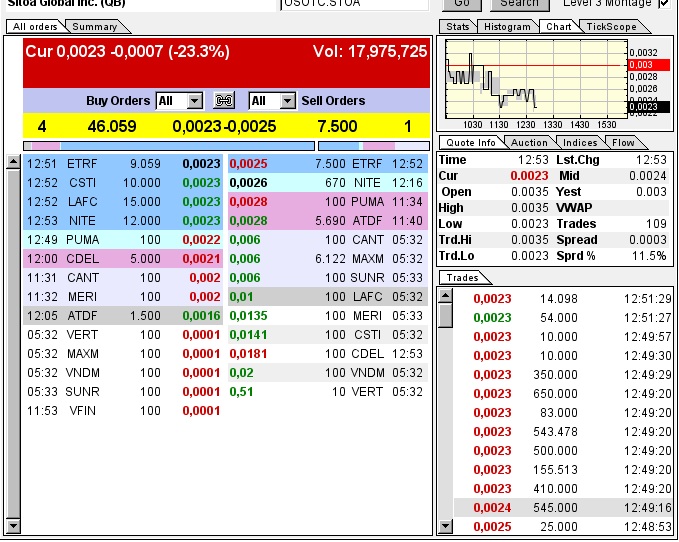The width and height of the screenshot is (679, 542).
Task: Click the intraday price chart
Action: click(537, 79)
